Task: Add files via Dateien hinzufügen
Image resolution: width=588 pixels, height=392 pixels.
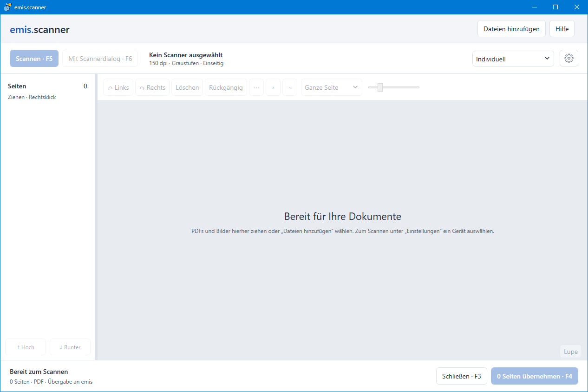Action: pyautogui.click(x=511, y=29)
